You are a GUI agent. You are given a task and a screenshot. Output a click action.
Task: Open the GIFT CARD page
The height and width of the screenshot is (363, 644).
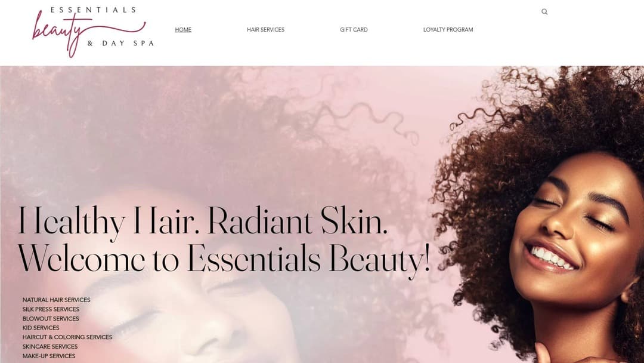[354, 30]
